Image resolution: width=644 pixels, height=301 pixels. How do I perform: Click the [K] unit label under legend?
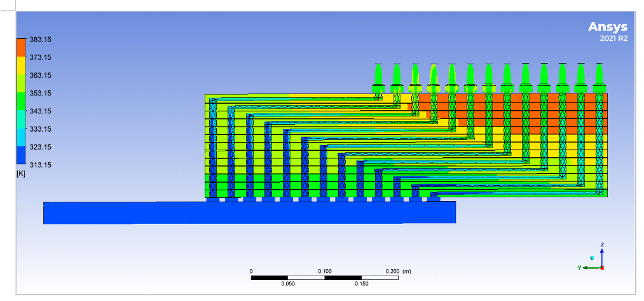point(20,174)
